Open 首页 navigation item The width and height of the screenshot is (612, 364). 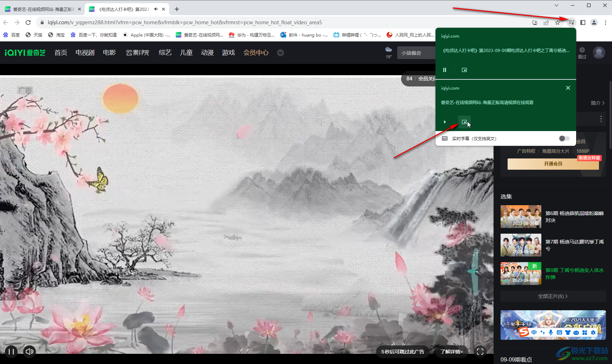coord(61,53)
